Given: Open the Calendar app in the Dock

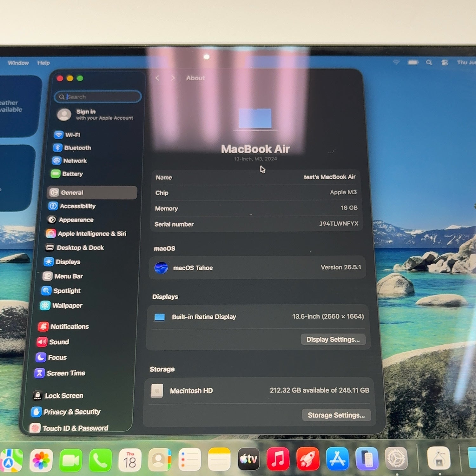Looking at the screenshot, I should [130, 460].
